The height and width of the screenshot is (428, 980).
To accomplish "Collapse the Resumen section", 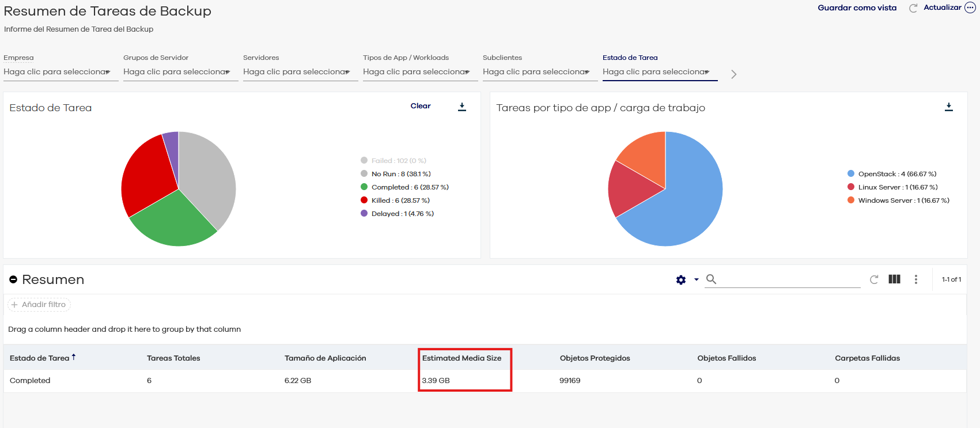I will tap(13, 279).
